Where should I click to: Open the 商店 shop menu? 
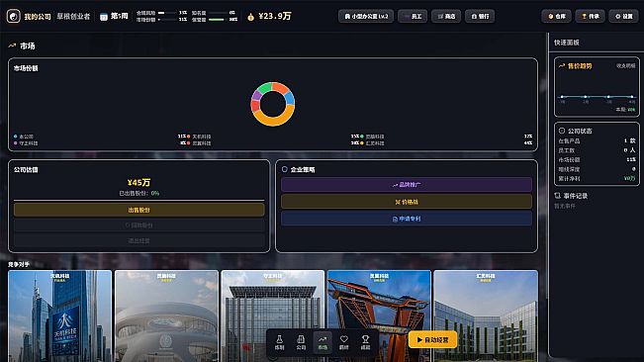(x=446, y=17)
